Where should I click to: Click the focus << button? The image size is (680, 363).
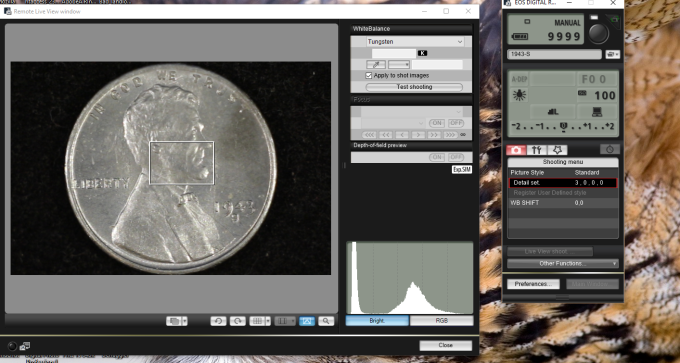(385, 135)
